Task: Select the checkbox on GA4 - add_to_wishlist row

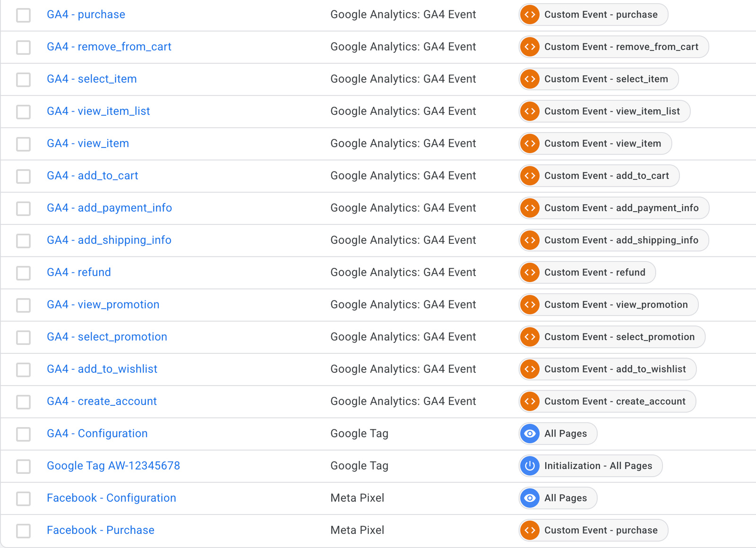Action: point(23,370)
